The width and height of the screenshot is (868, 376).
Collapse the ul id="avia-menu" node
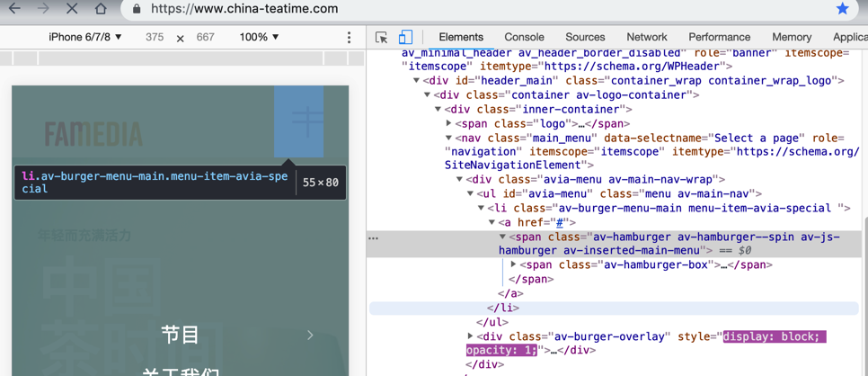pos(470,193)
